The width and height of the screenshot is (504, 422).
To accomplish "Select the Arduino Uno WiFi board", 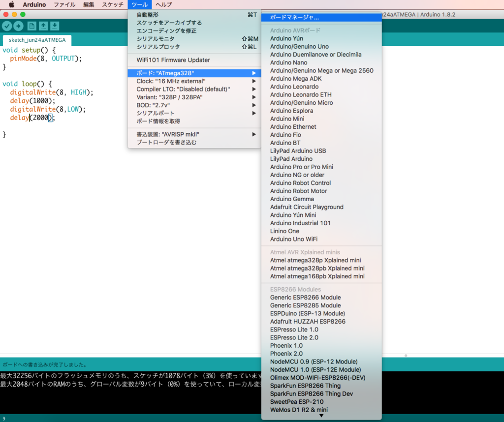I will click(321, 239).
